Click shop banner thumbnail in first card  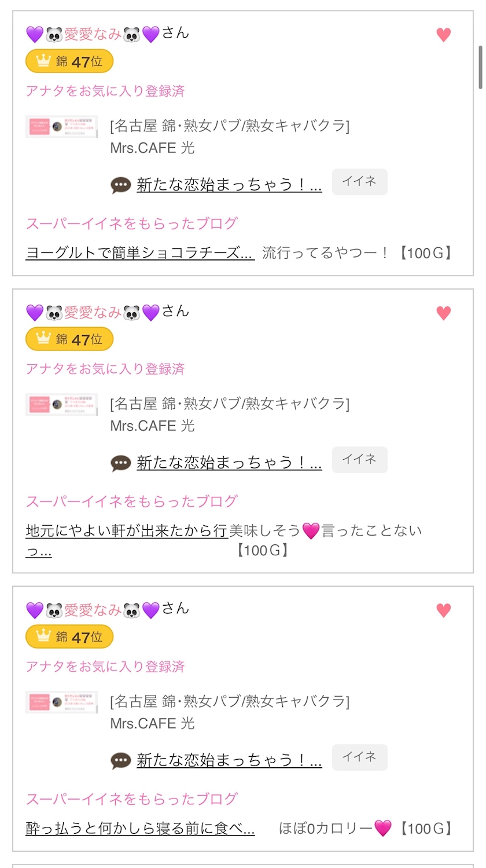click(62, 126)
